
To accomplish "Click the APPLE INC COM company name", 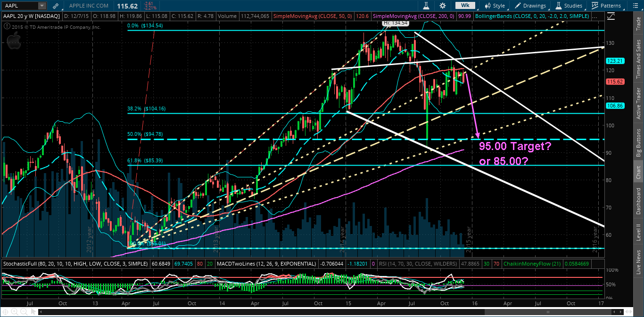I will (89, 6).
